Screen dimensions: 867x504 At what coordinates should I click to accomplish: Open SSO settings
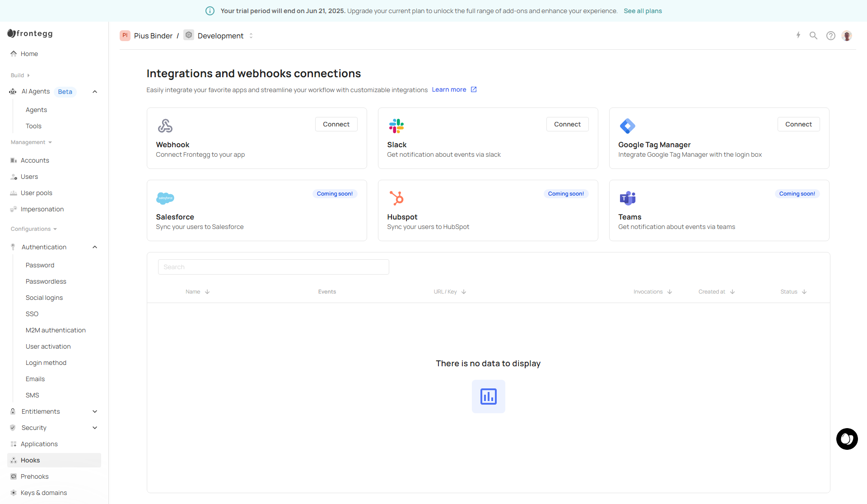32,314
